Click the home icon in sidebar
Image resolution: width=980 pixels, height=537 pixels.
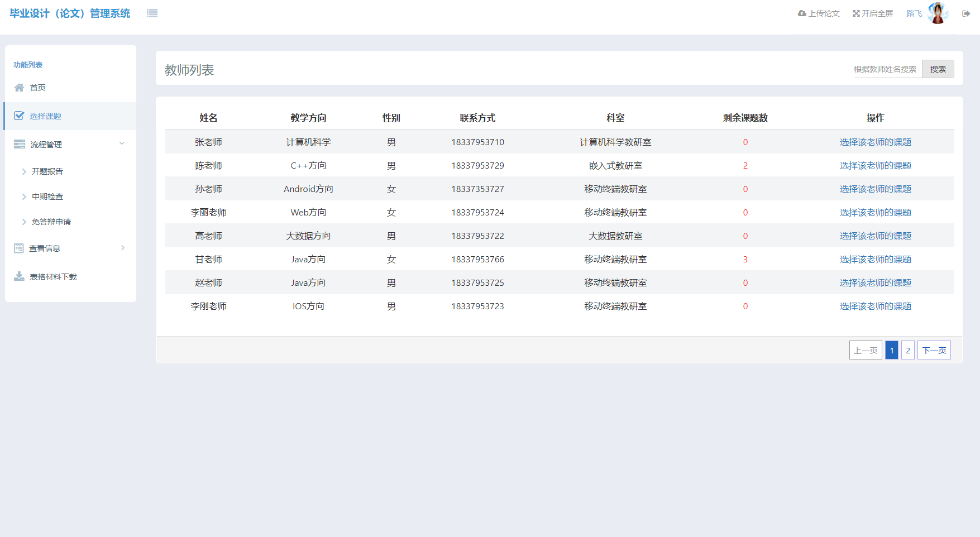point(19,88)
